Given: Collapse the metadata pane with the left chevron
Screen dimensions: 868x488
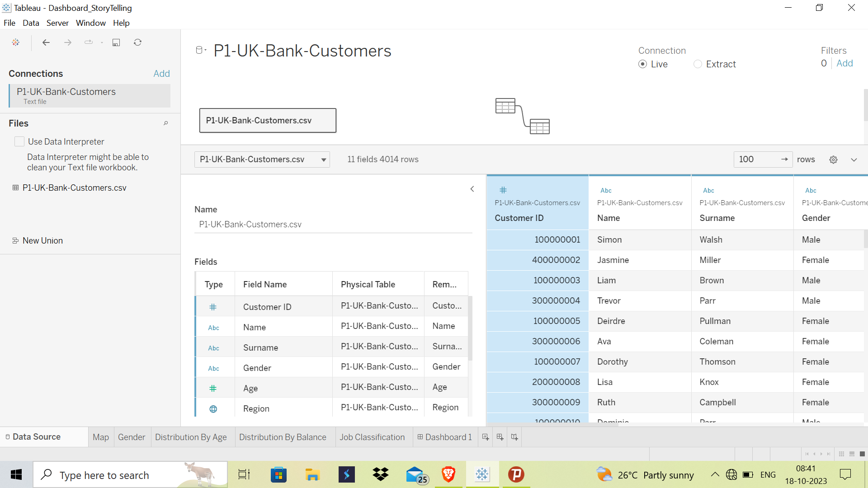Looking at the screenshot, I should [x=472, y=189].
